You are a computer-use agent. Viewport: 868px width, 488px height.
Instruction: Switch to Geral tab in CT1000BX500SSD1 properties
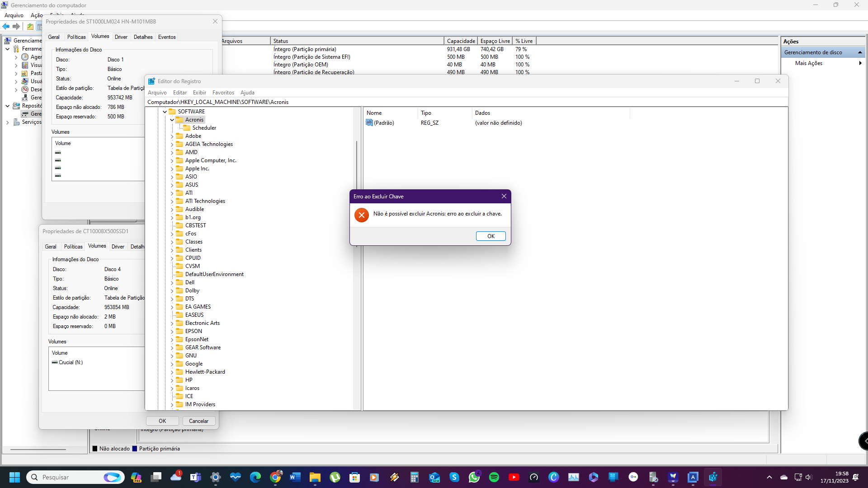click(x=51, y=247)
